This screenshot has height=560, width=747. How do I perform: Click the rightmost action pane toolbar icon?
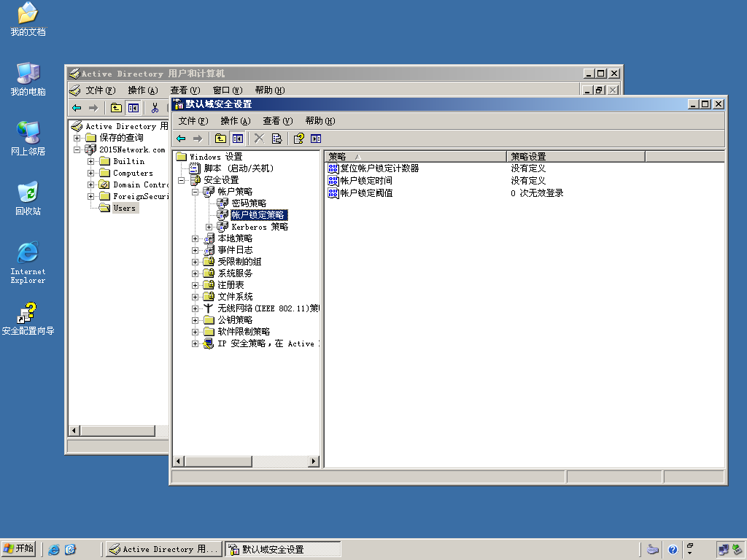316,139
